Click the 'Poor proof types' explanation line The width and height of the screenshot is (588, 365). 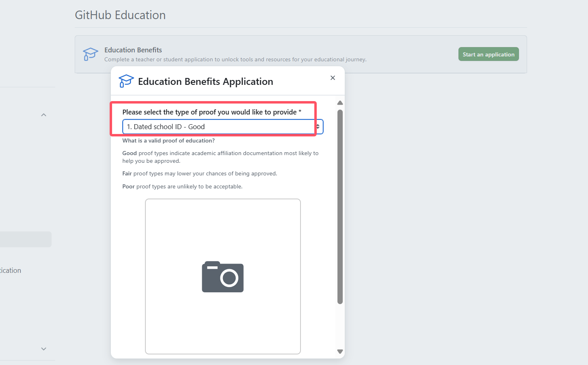click(x=182, y=186)
